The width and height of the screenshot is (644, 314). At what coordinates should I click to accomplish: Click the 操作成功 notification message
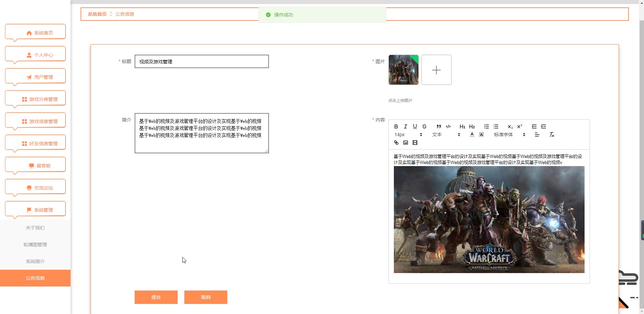click(322, 15)
